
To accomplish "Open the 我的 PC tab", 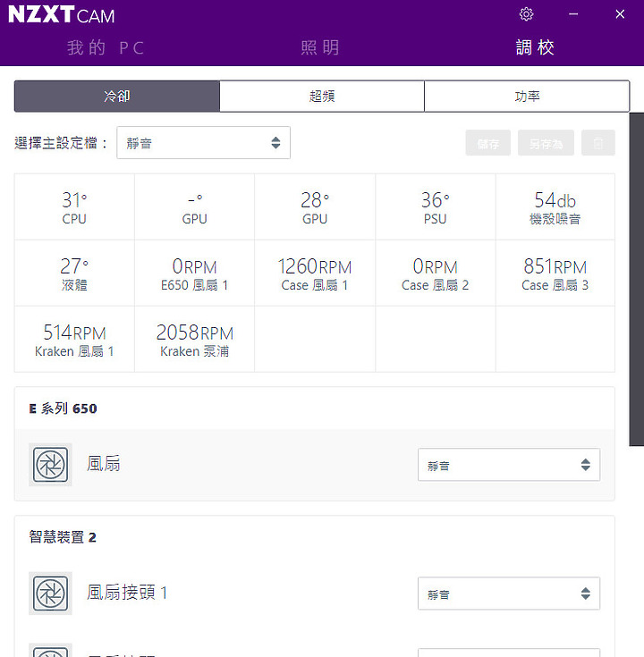I will click(106, 47).
